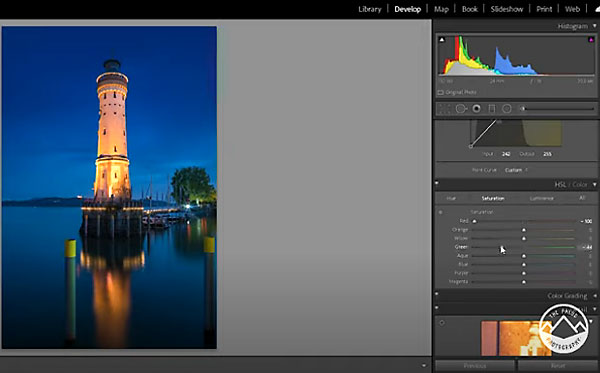Click the Red saturation slider handle
Screen dimensions: 600x373
474,221
